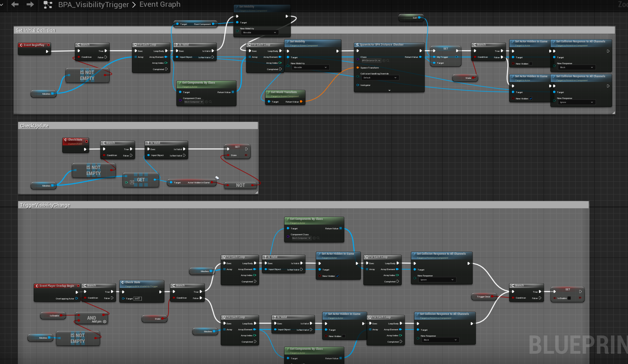Uncheck New Hidden on the lower Set Actor Hidden
Viewport: 628px width, 364px height.
pyautogui.click(x=531, y=99)
